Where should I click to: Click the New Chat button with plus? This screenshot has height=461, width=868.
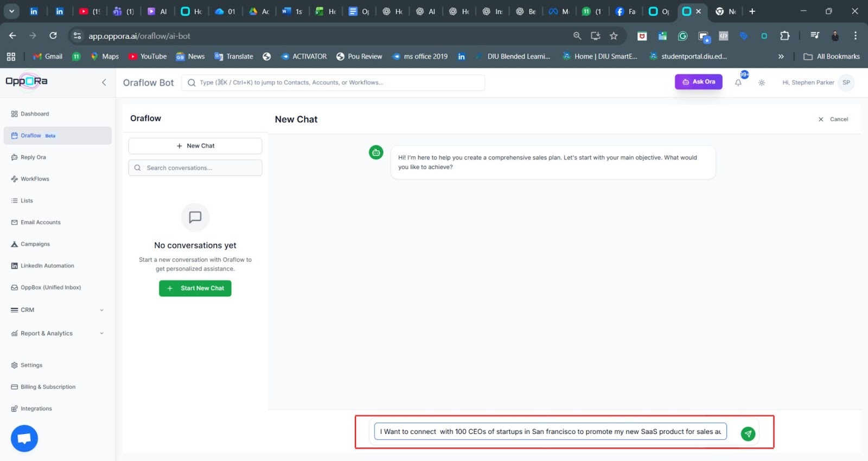195,146
